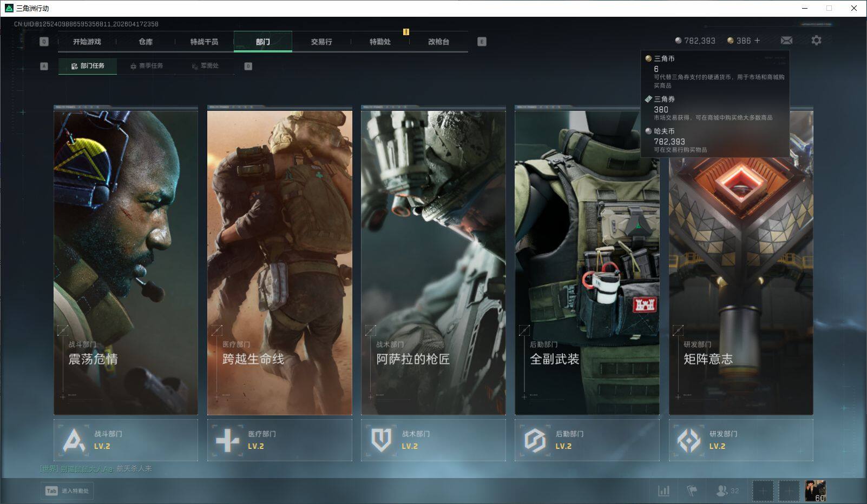Click the 战斗部门 A-shaped emblem icon
867x504 pixels.
(74, 440)
